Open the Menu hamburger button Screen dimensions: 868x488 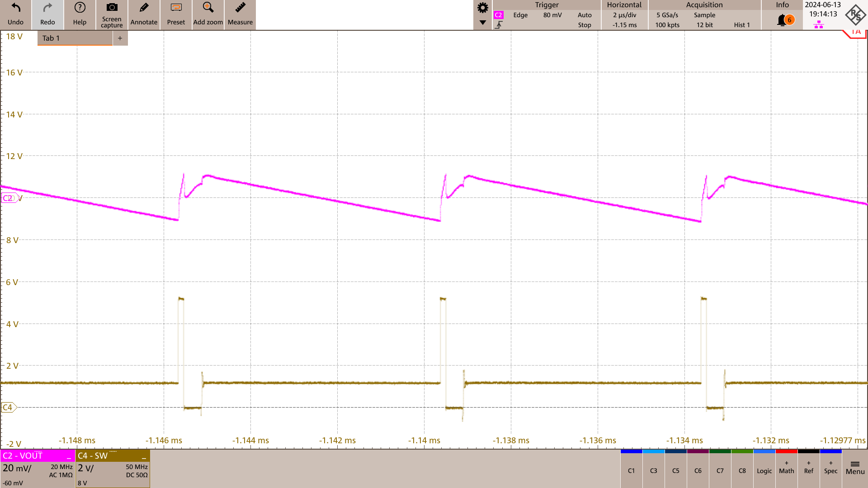pyautogui.click(x=855, y=468)
